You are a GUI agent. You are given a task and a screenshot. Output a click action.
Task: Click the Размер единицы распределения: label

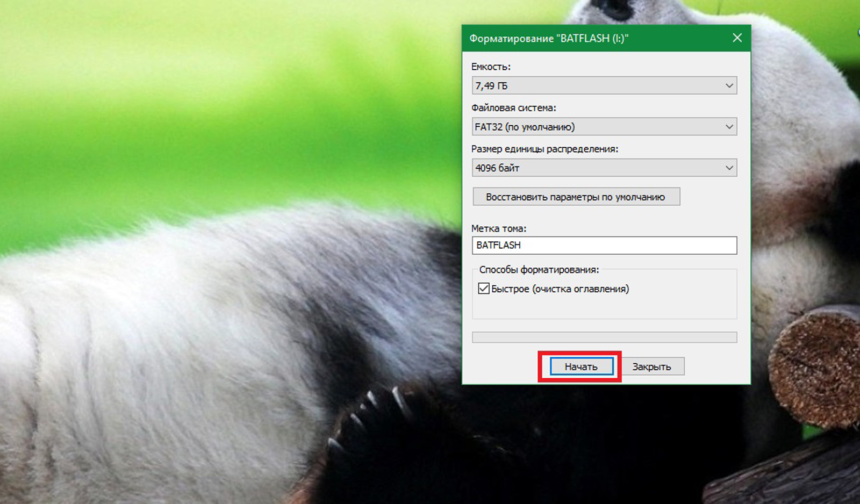pyautogui.click(x=544, y=149)
